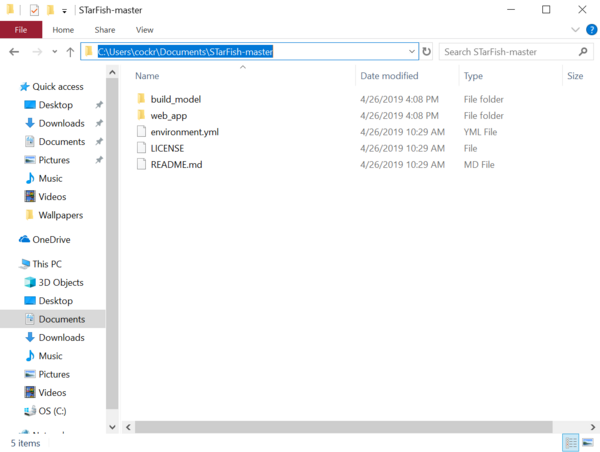Viewport: 600px width, 452px height.
Task: Open Videos under This PC
Action: [52, 393]
